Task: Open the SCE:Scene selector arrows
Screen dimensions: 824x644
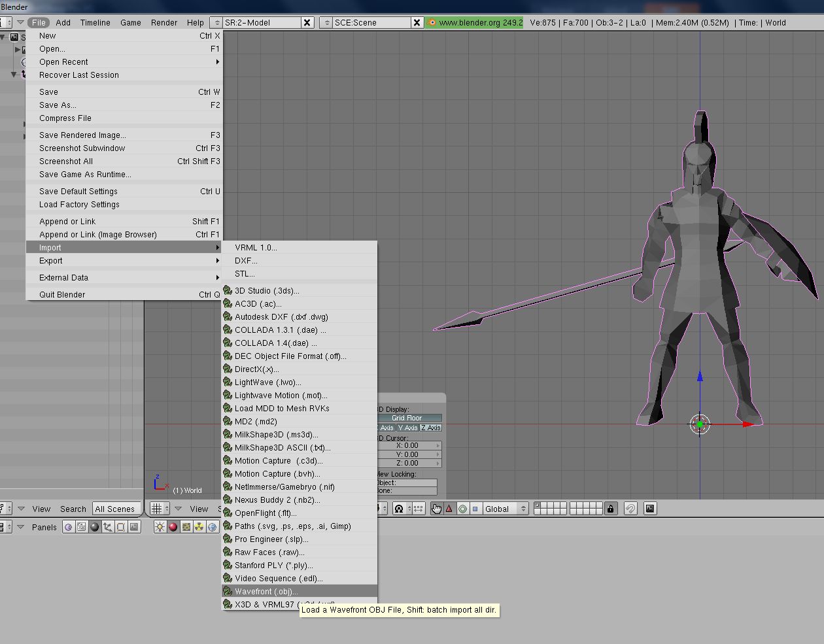Action: [x=326, y=22]
